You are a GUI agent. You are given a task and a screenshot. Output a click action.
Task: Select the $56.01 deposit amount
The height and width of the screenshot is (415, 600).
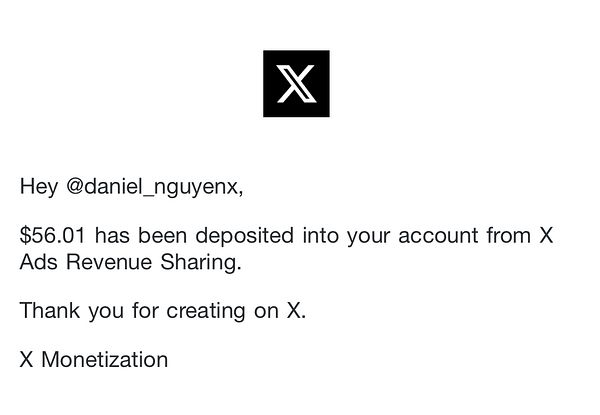click(x=52, y=235)
